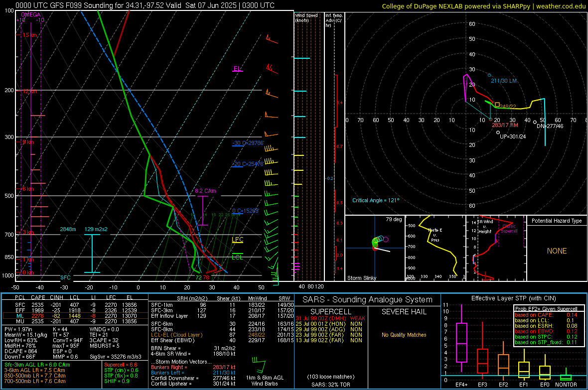The width and height of the screenshot is (588, 390).
Task: Click the BRN Shear = 31 m2/s2 line
Action: pos(193,348)
